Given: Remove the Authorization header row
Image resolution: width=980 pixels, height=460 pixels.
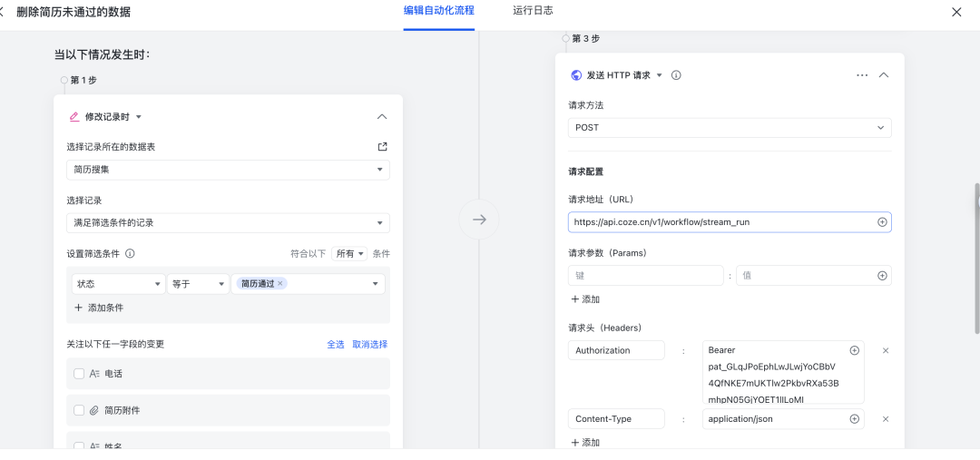Looking at the screenshot, I should 886,350.
